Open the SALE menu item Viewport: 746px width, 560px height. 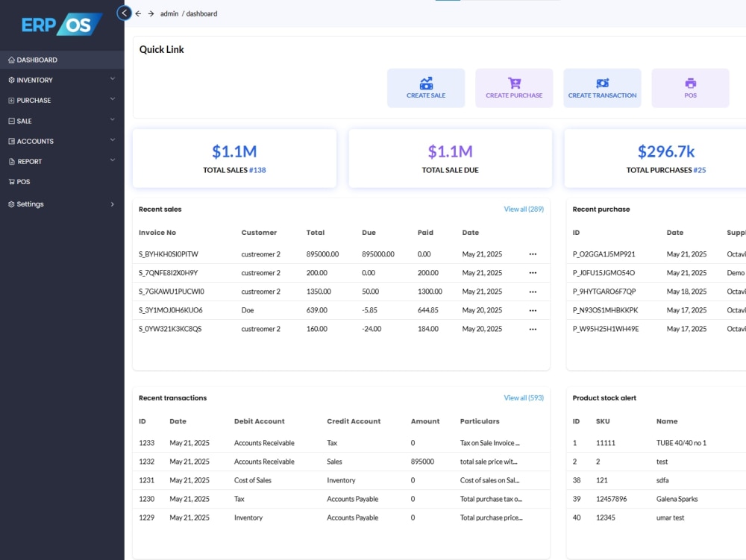(x=62, y=121)
